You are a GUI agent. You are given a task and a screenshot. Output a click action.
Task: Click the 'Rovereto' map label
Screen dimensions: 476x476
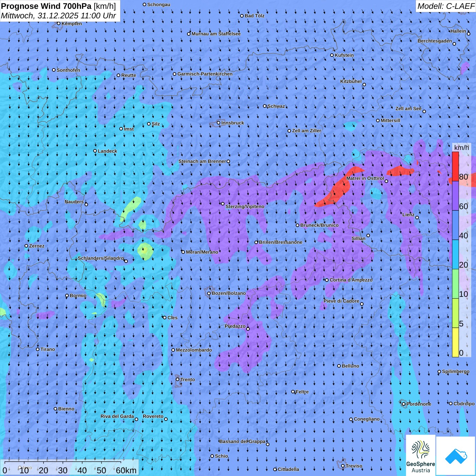(153, 416)
